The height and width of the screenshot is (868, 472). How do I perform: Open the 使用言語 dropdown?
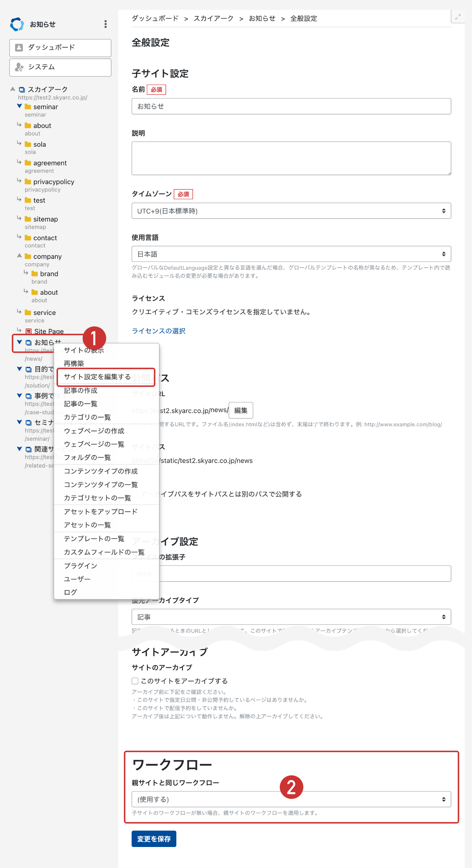pyautogui.click(x=291, y=254)
